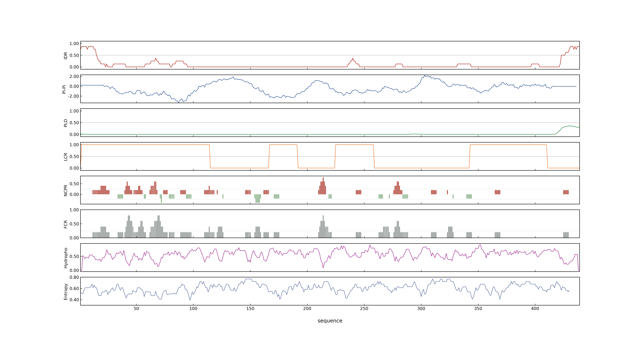Select the x-axis tick label 150
644x343 pixels.
pos(250,309)
